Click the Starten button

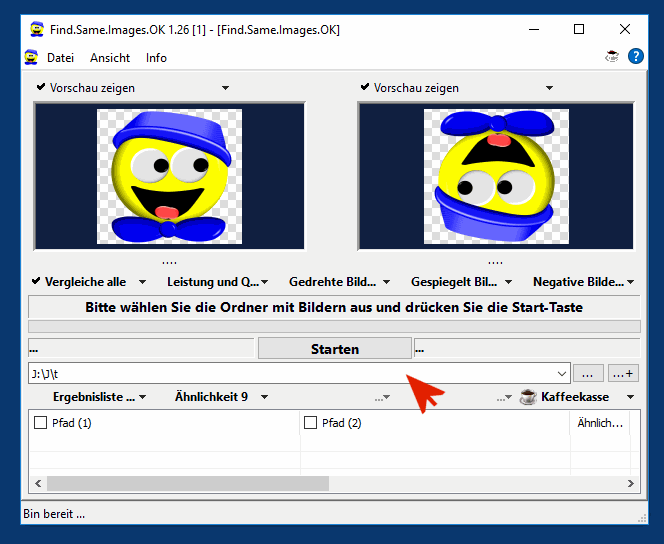pos(335,349)
